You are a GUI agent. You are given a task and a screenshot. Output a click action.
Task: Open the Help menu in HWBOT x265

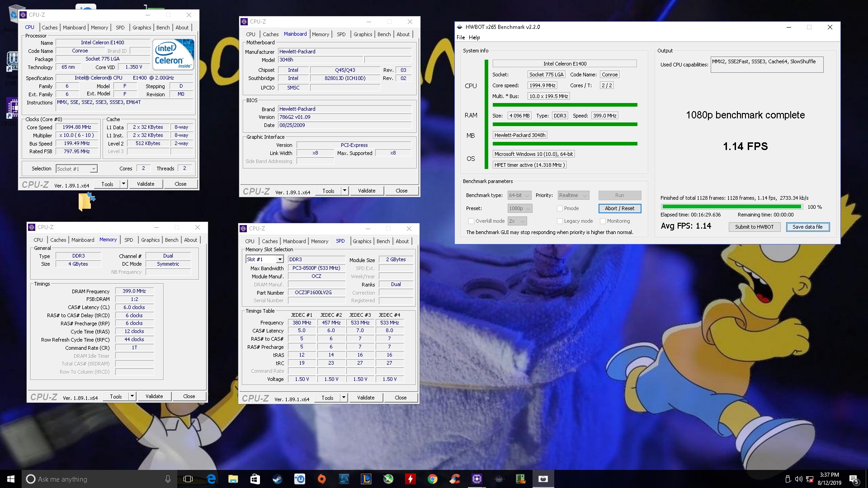click(474, 38)
